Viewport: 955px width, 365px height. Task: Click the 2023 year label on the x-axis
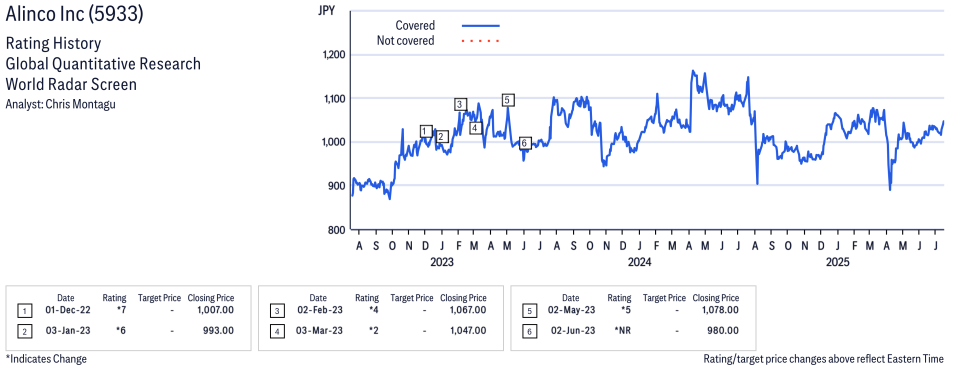point(442,263)
